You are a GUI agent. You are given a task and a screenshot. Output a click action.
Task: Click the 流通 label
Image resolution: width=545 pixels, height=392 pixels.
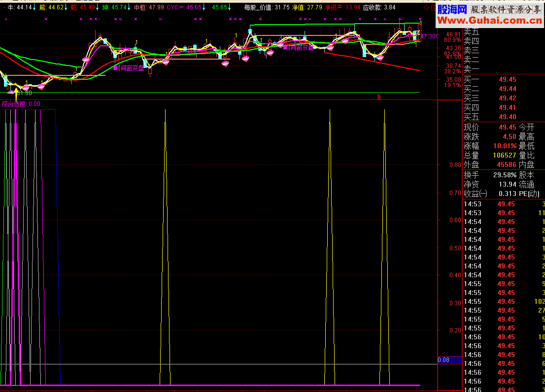point(527,184)
